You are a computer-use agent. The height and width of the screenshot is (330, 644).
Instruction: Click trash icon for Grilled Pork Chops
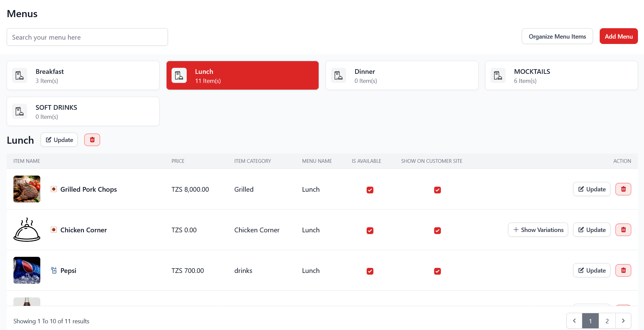(623, 189)
